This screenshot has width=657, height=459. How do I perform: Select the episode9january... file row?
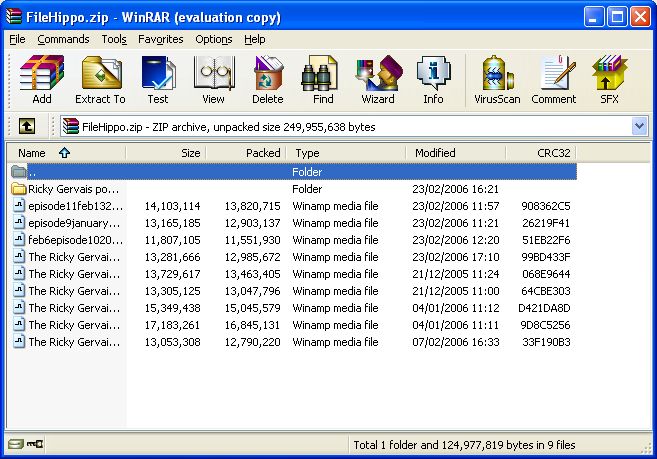[x=292, y=223]
